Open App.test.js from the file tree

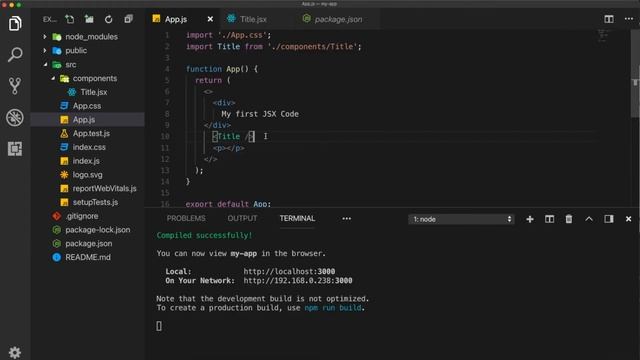click(87, 133)
